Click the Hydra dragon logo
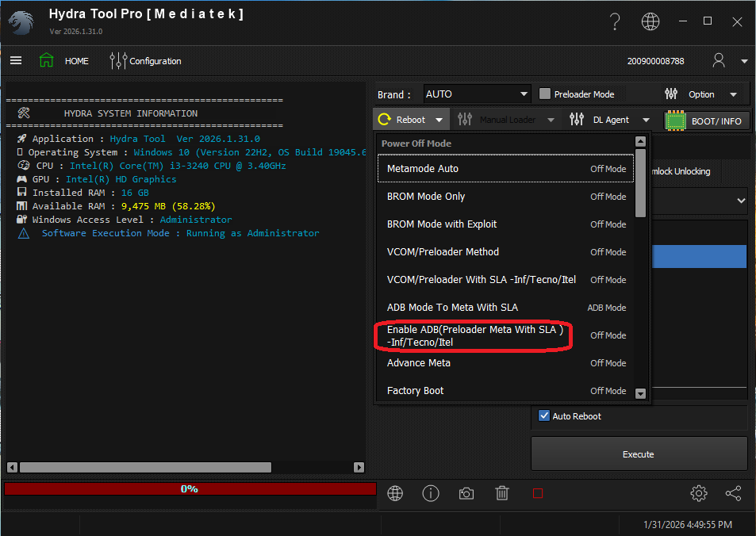 [21, 22]
